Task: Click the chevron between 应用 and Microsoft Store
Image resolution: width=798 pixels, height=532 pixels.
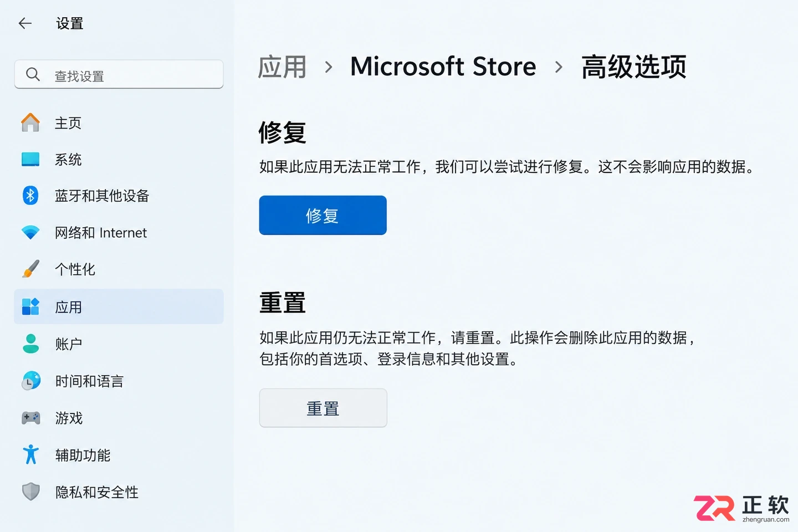Action: 329,68
